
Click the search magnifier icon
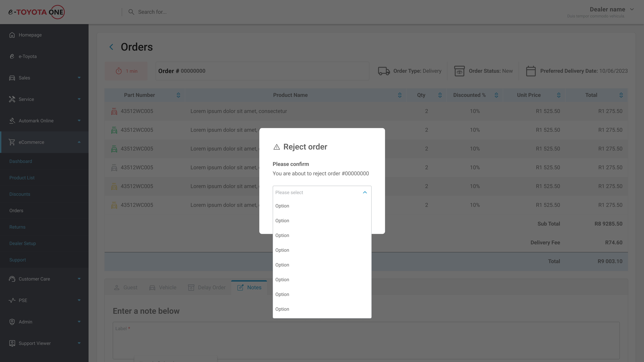131,12
